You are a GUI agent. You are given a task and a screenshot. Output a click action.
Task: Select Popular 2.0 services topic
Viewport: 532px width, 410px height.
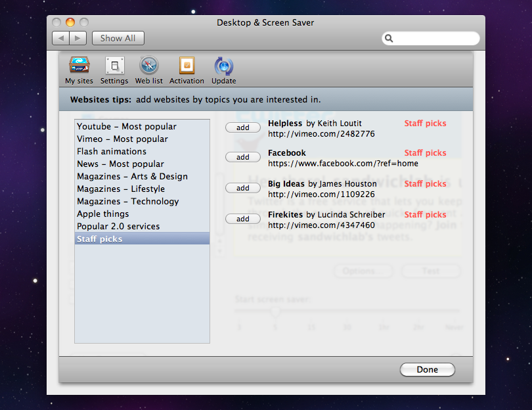coord(118,227)
